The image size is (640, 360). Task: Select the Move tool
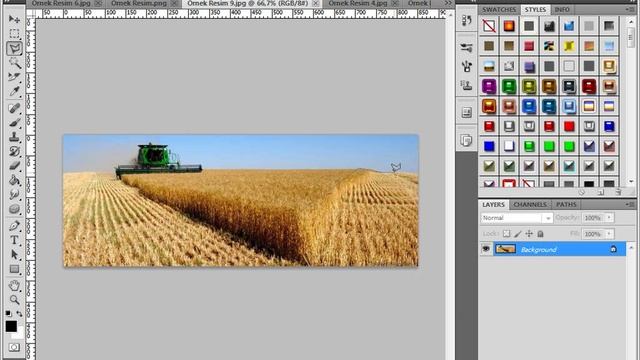pos(14,19)
